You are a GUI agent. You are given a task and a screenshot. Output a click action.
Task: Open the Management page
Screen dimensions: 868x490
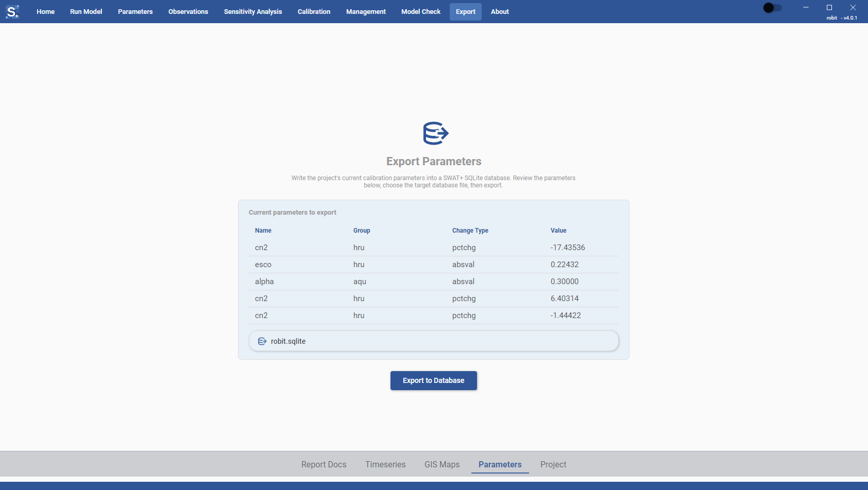[366, 12]
